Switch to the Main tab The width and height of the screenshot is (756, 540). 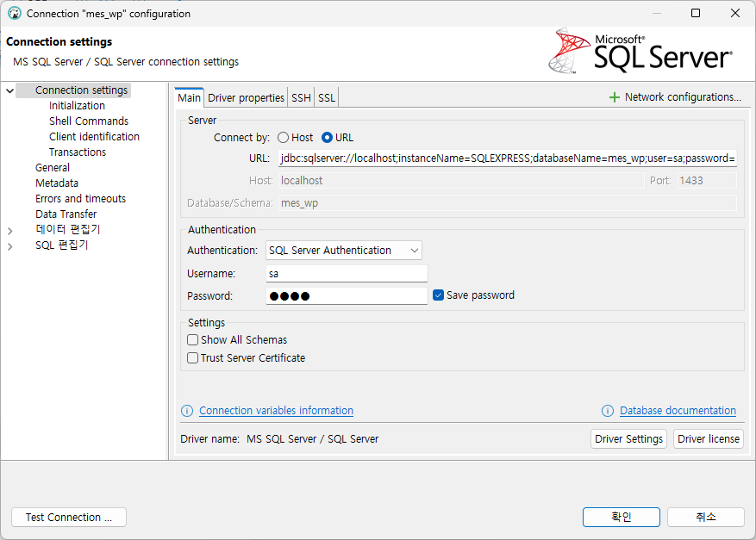coord(189,98)
